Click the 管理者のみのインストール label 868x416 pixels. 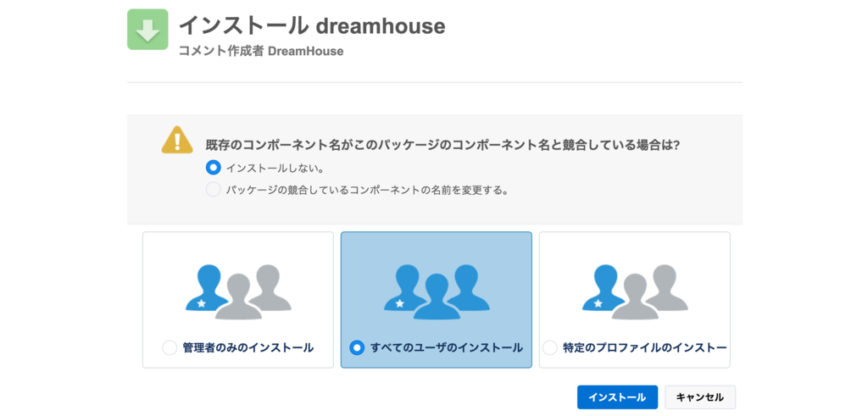pyautogui.click(x=248, y=348)
